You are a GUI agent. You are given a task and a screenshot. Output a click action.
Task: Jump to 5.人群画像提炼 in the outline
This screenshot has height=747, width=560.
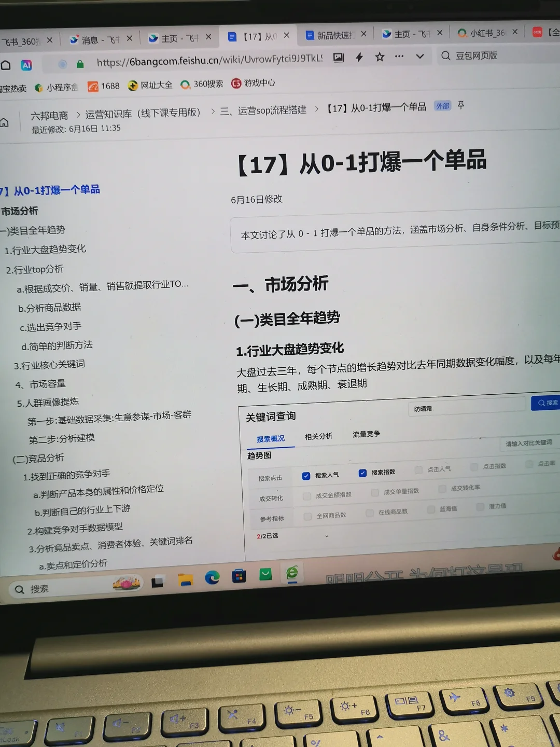(48, 403)
